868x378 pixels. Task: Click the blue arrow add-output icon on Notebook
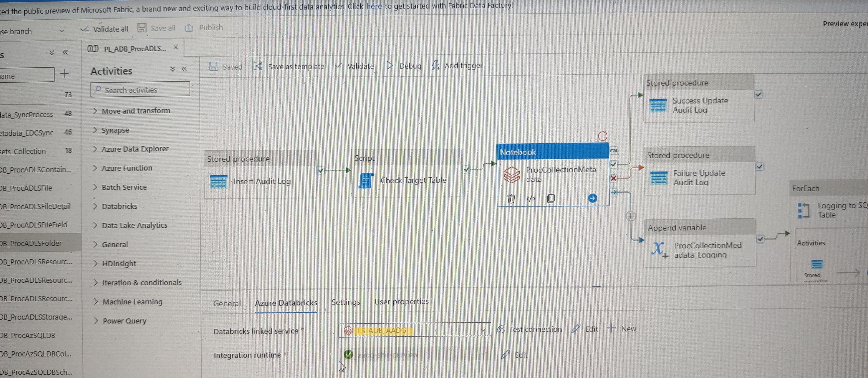pos(592,198)
